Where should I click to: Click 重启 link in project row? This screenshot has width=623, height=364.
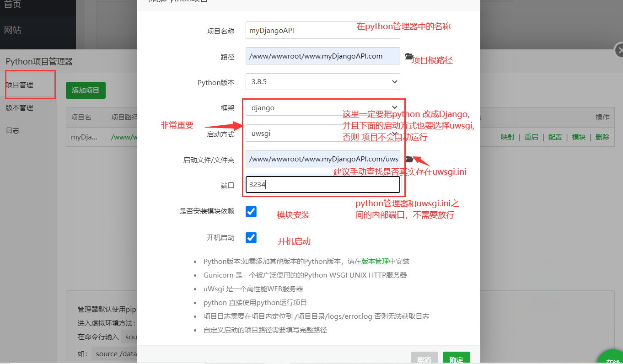point(532,137)
